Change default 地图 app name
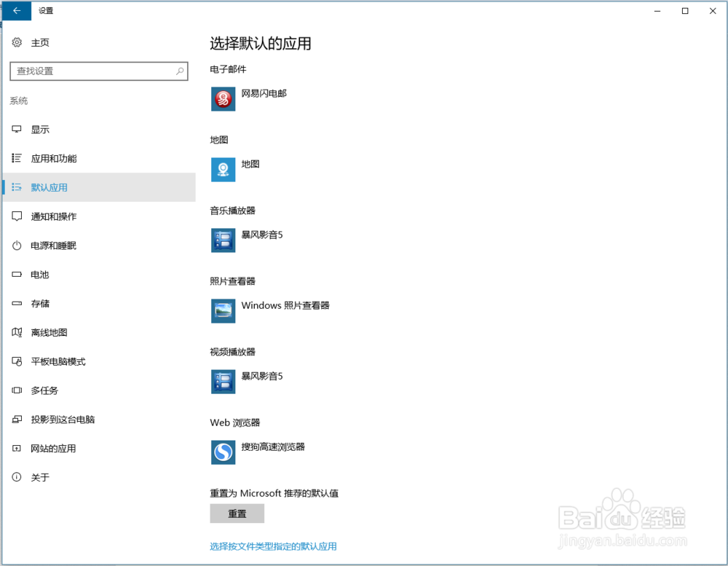 (x=250, y=164)
